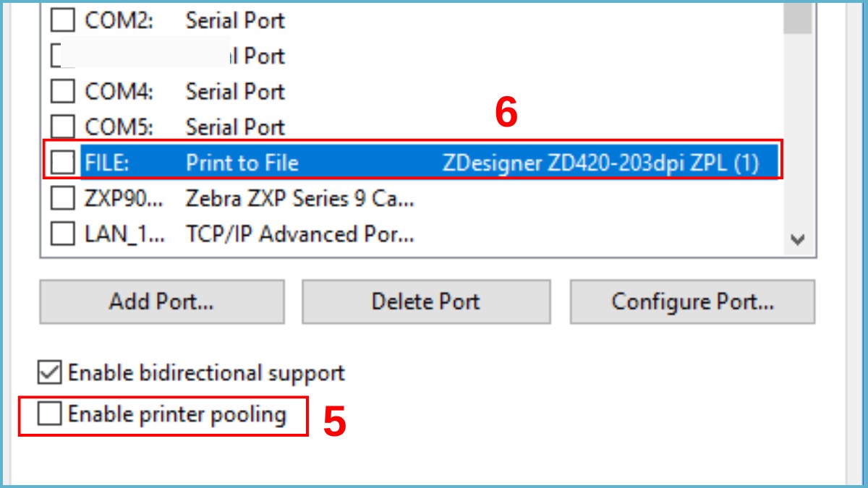Check the COM4 serial port box
The height and width of the screenshot is (488, 868).
click(63, 92)
